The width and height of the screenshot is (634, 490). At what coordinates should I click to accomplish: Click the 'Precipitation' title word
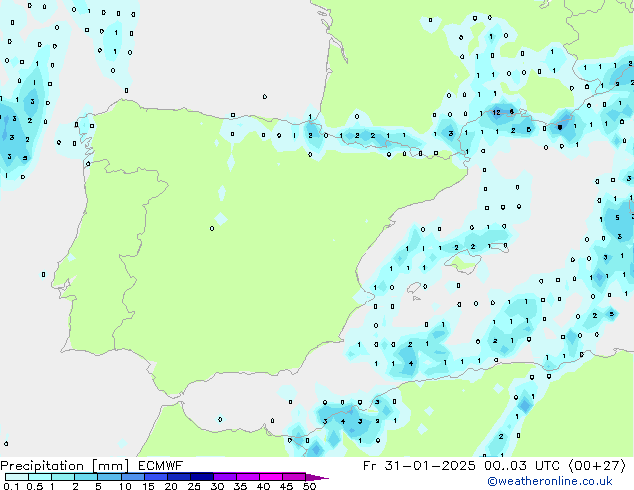click(42, 466)
